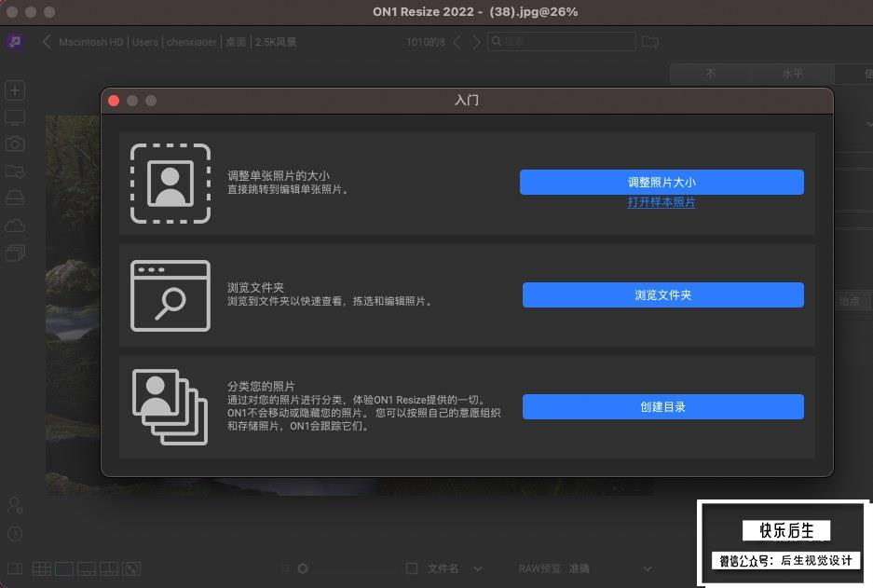Click the purple ON1 Resize app icon
Image resolution: width=873 pixels, height=588 pixels.
[x=15, y=42]
